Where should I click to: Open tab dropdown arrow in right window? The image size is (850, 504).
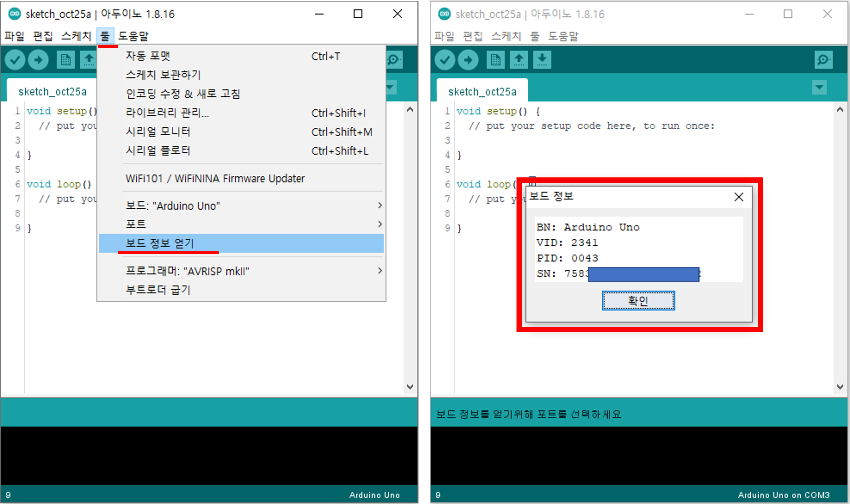click(x=819, y=88)
